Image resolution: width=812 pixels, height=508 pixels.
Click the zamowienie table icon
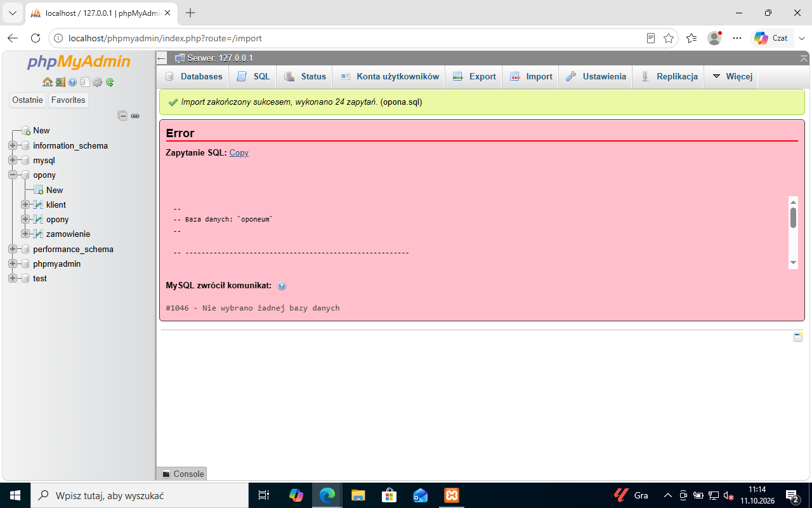[38, 234]
